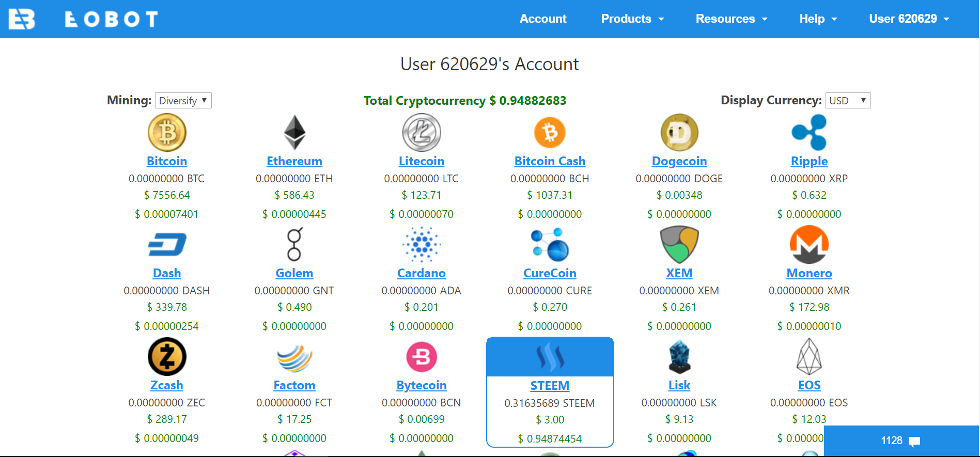Open the Cardano link
Viewport: 980px width, 457px height.
coord(422,273)
